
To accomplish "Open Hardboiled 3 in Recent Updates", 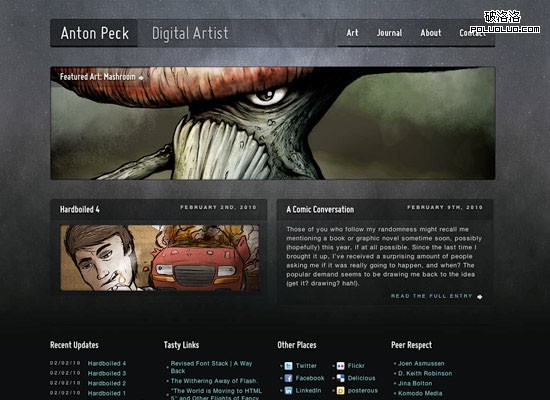I will 107,373.
